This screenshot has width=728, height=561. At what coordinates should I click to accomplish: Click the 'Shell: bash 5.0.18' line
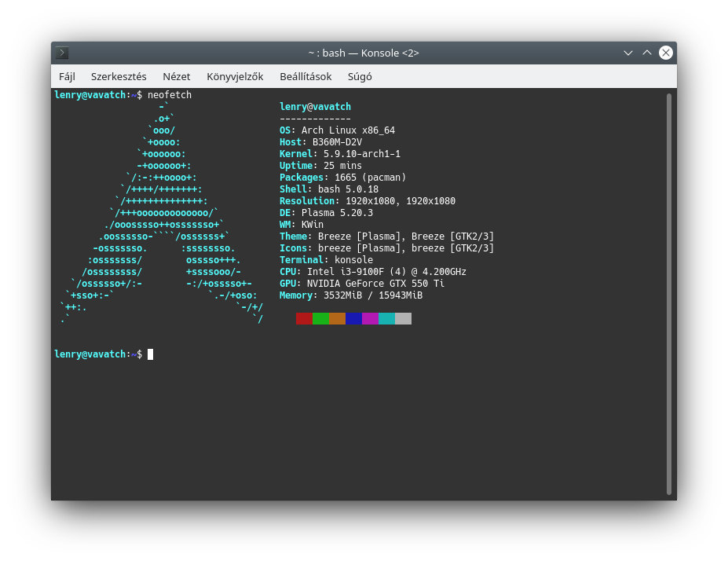tap(329, 189)
